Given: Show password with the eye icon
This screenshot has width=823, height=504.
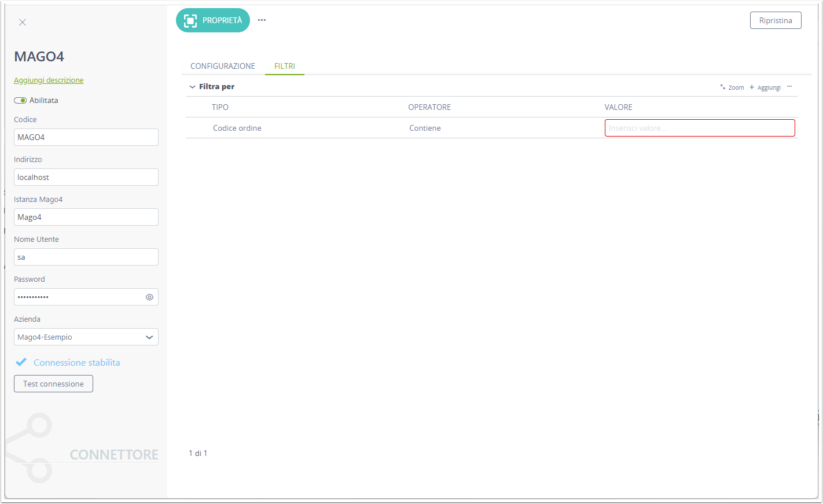Looking at the screenshot, I should (149, 297).
